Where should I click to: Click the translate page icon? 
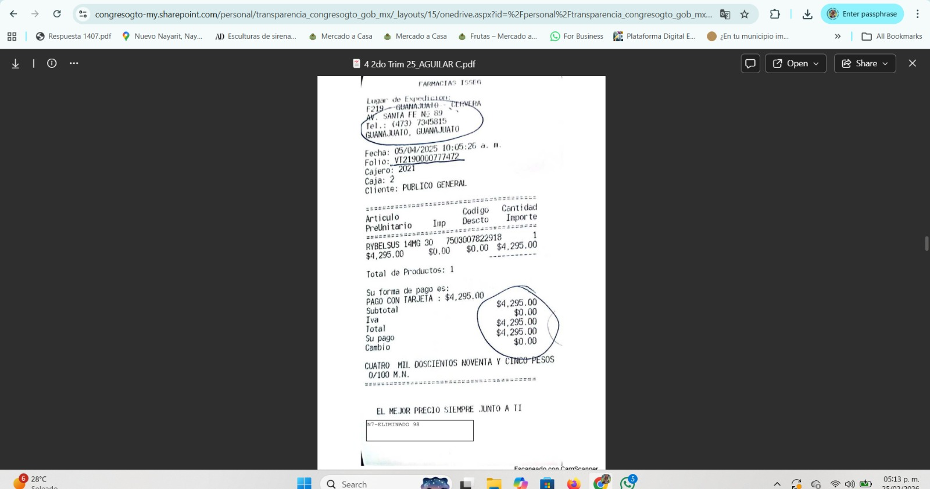click(724, 14)
